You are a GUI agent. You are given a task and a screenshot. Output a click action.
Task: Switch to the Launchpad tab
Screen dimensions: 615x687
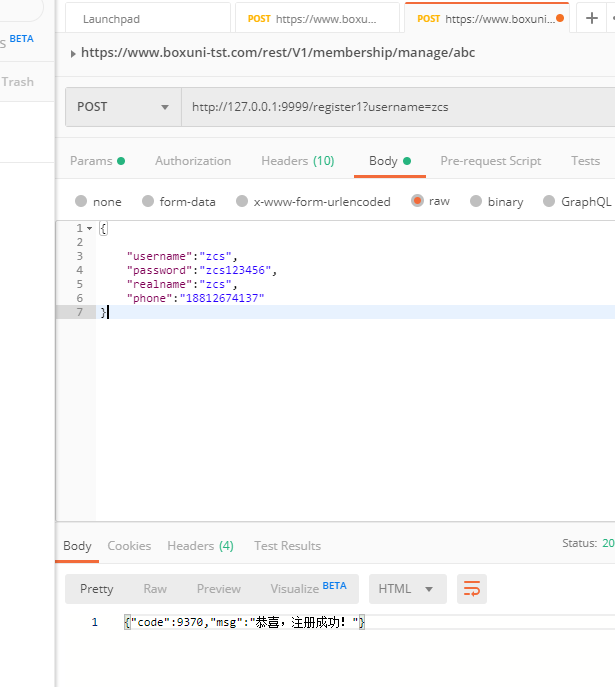click(148, 19)
